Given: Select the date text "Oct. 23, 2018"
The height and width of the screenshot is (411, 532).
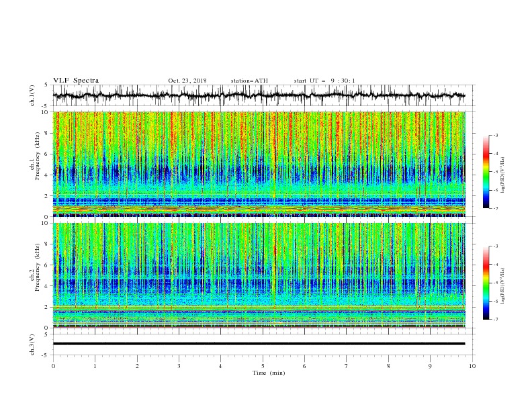Looking at the screenshot, I should pyautogui.click(x=187, y=81).
